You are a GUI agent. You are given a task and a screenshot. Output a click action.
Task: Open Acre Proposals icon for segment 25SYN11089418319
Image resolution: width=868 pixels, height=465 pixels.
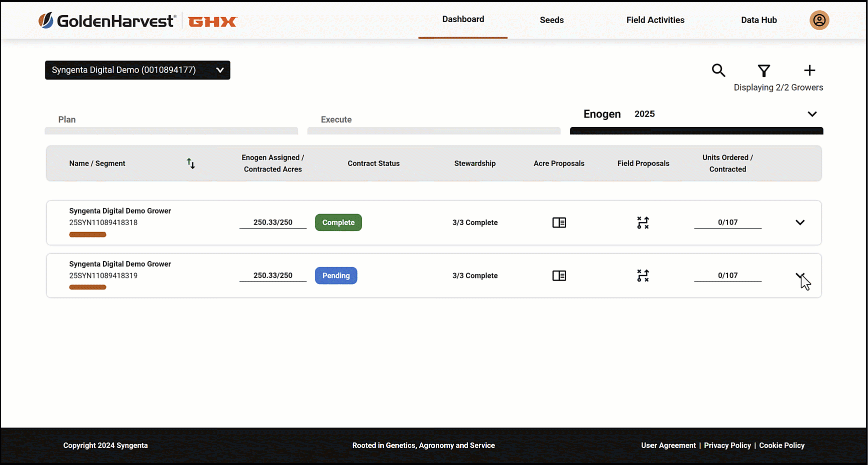(x=559, y=275)
